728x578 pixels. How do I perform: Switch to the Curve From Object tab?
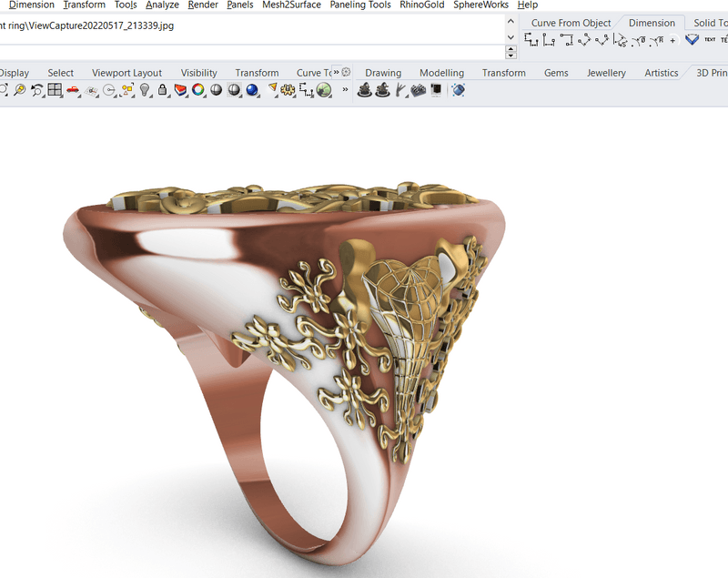click(571, 23)
